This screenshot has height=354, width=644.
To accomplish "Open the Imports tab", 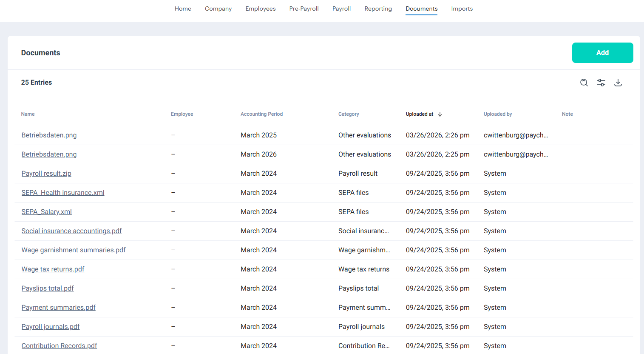I will tap(462, 9).
